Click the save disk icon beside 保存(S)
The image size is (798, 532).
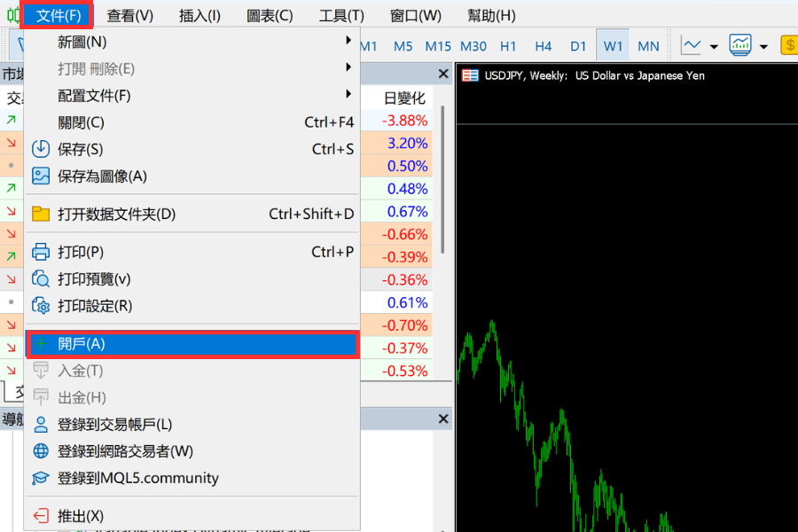(x=41, y=149)
